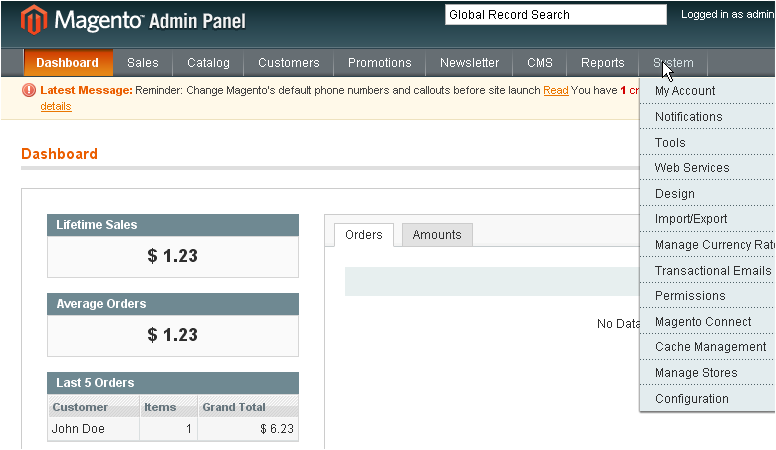Select Notifications from System menu

[x=707, y=117]
